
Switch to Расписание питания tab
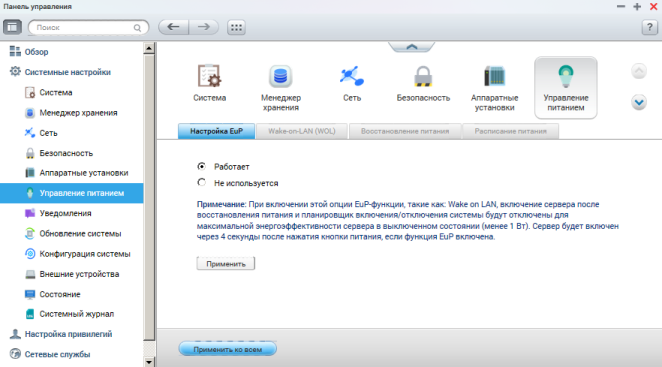point(510,131)
